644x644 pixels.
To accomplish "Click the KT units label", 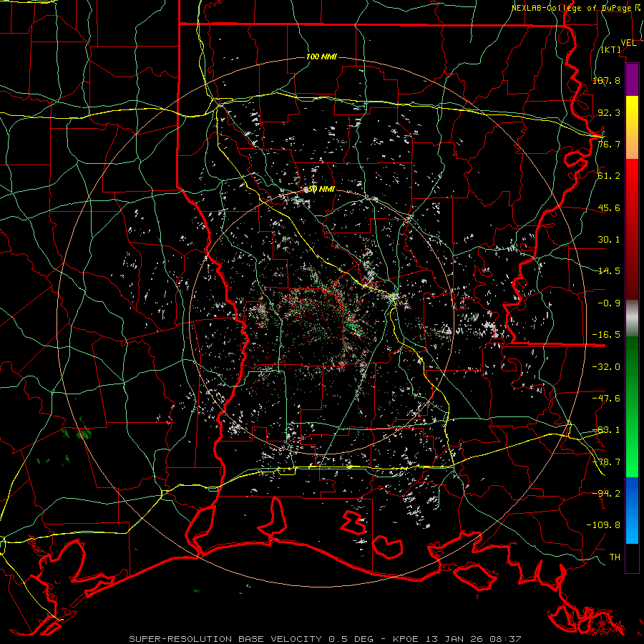I will [611, 49].
